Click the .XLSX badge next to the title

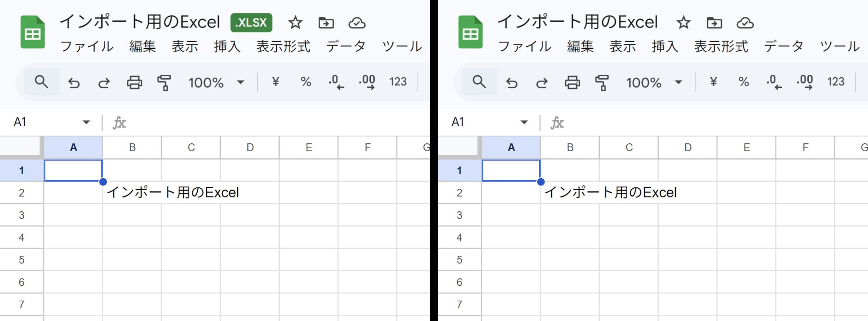[x=251, y=23]
